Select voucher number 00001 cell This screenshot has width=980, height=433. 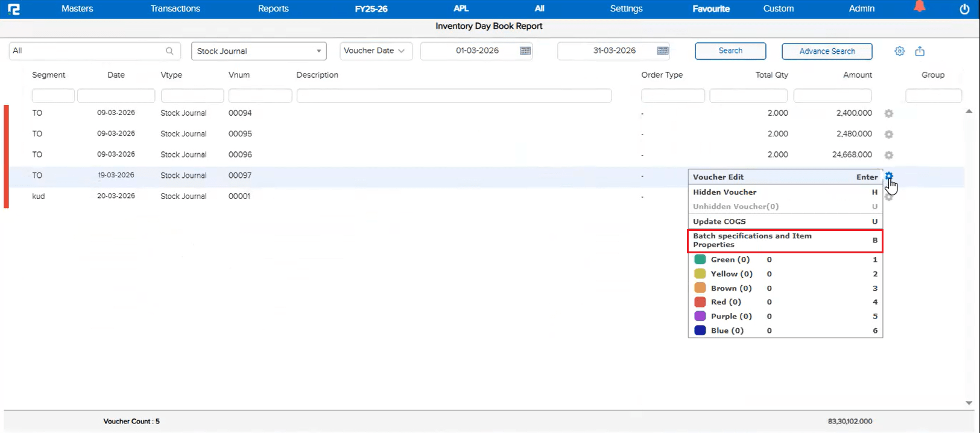[239, 196]
